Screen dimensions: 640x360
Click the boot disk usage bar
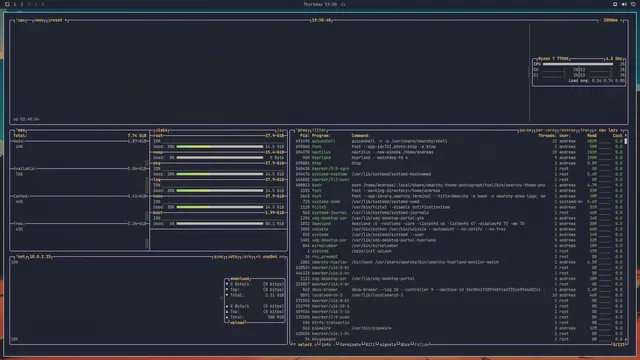point(220,224)
